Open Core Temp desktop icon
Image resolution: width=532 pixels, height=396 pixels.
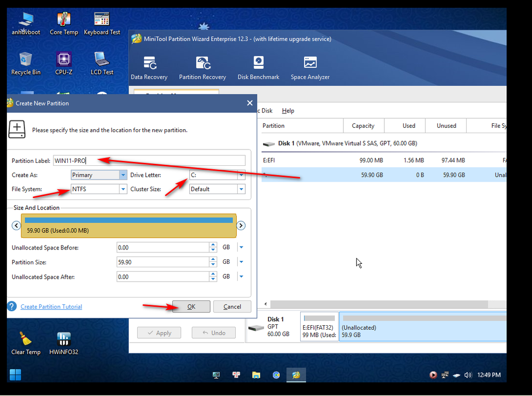pos(64,24)
